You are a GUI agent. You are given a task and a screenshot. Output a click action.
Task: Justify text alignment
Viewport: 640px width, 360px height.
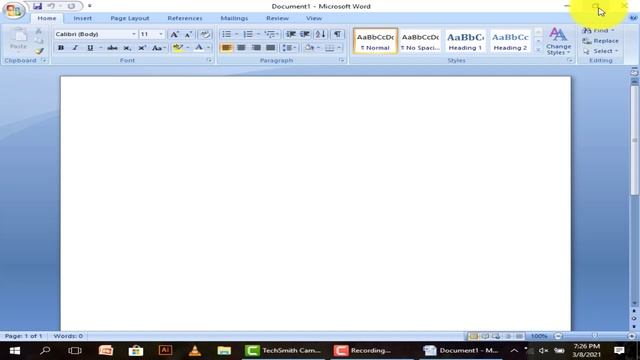[x=271, y=48]
